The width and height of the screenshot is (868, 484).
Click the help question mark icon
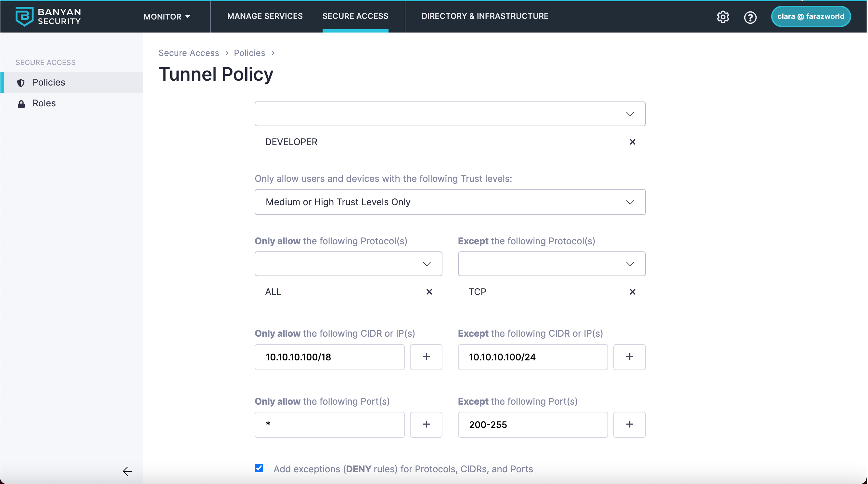pos(750,17)
